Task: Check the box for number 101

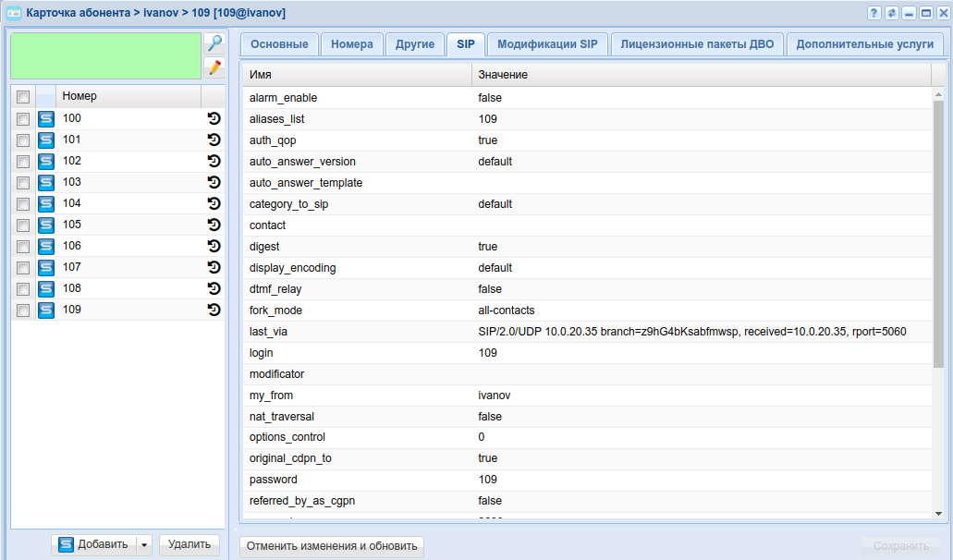Action: 23,140
